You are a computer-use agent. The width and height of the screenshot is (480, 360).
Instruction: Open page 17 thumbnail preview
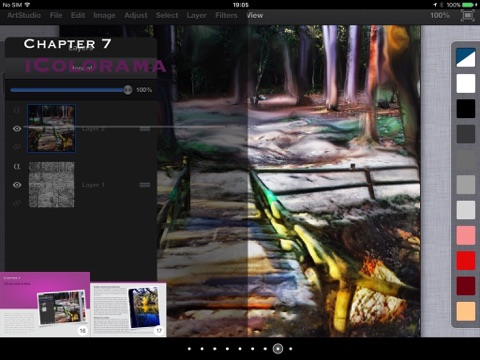tap(129, 310)
